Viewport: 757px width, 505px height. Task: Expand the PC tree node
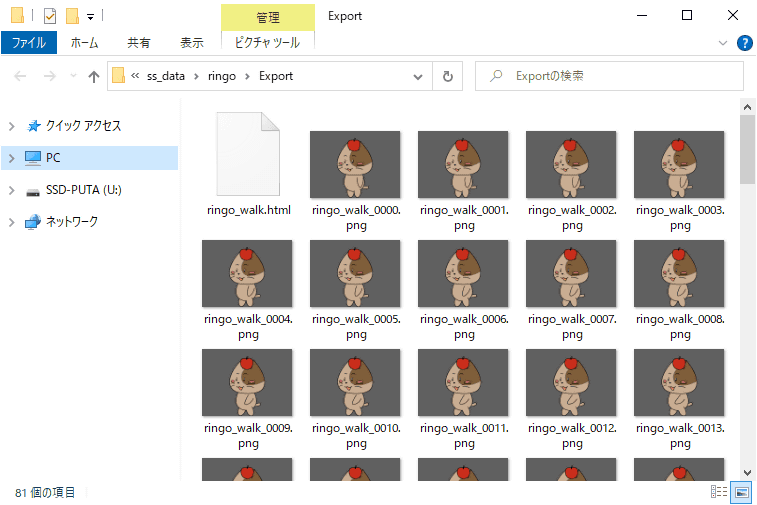click(12, 158)
